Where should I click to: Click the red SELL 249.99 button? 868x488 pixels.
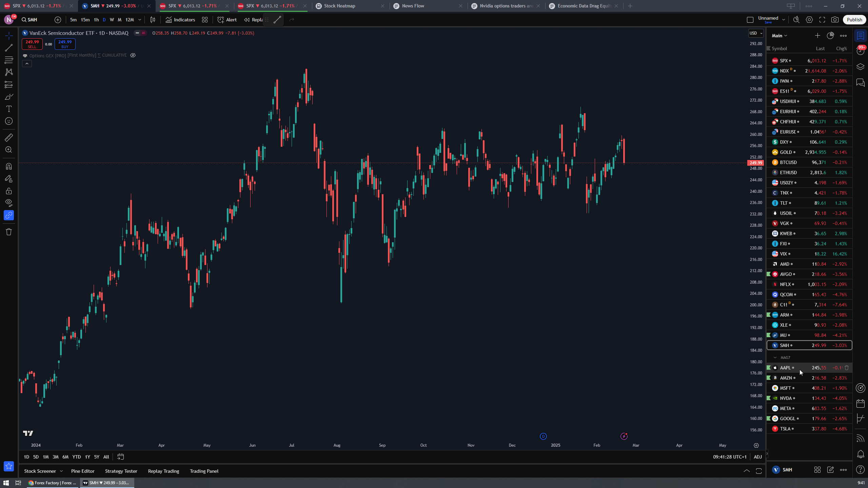(x=32, y=44)
